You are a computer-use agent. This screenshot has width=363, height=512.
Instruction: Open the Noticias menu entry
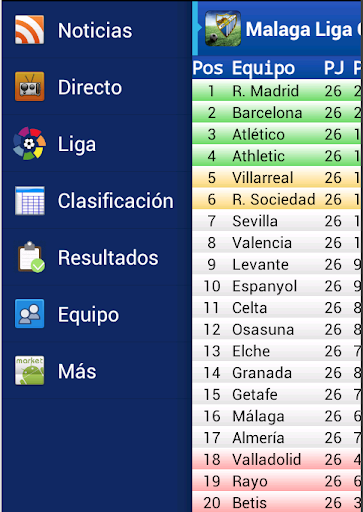(x=95, y=30)
